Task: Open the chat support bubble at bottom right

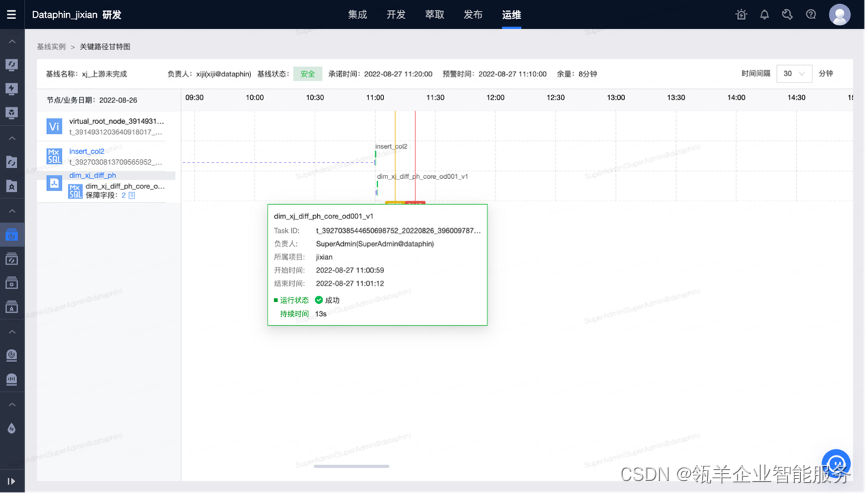Action: pyautogui.click(x=836, y=463)
